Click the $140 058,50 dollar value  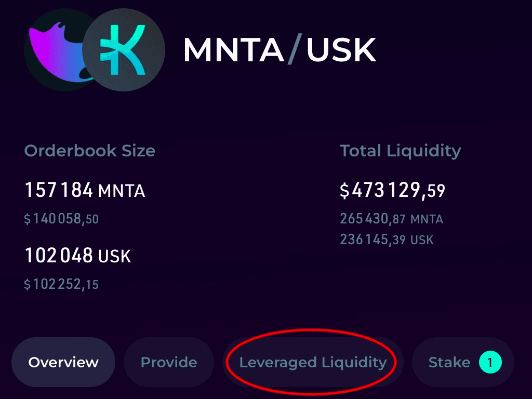[61, 219]
